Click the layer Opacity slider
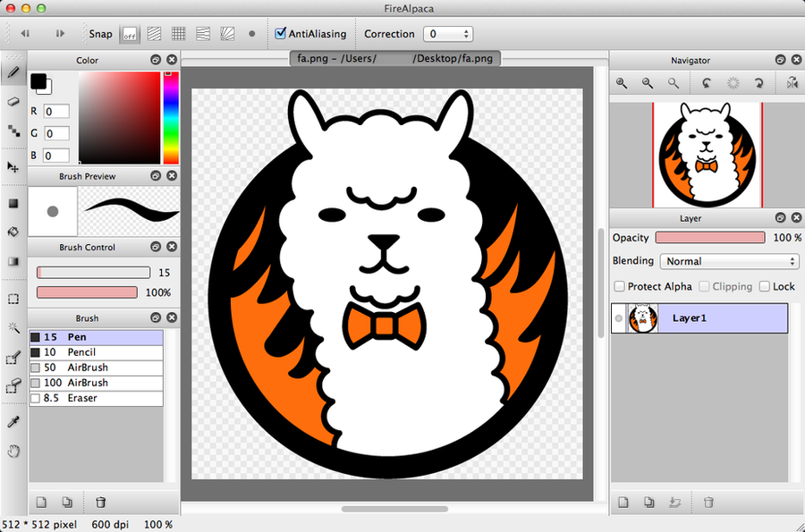This screenshot has height=532, width=805. (x=710, y=238)
